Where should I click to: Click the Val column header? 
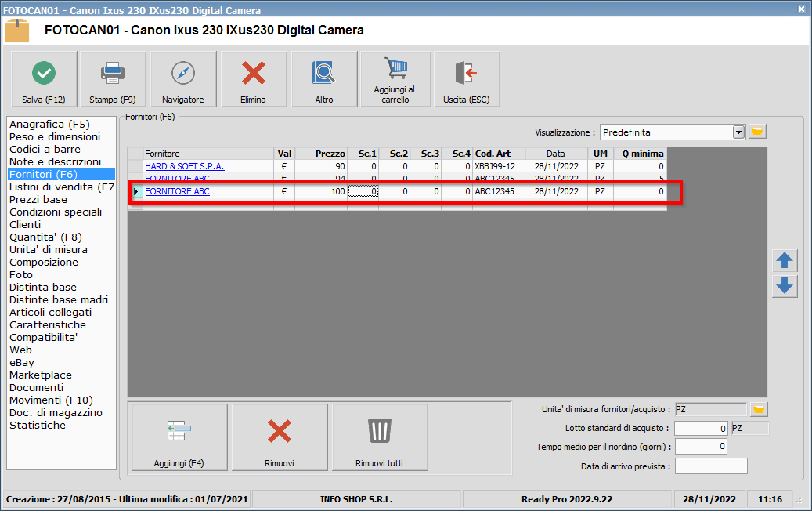pos(284,154)
